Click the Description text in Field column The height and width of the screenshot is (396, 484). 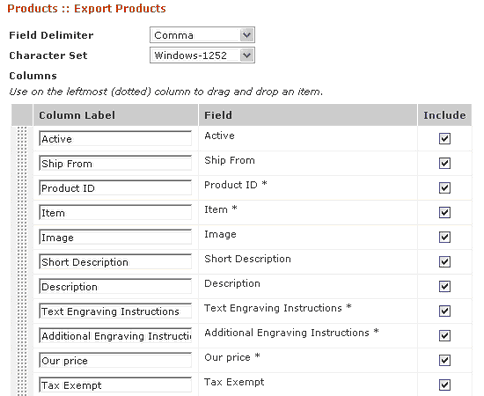pyautogui.click(x=232, y=283)
